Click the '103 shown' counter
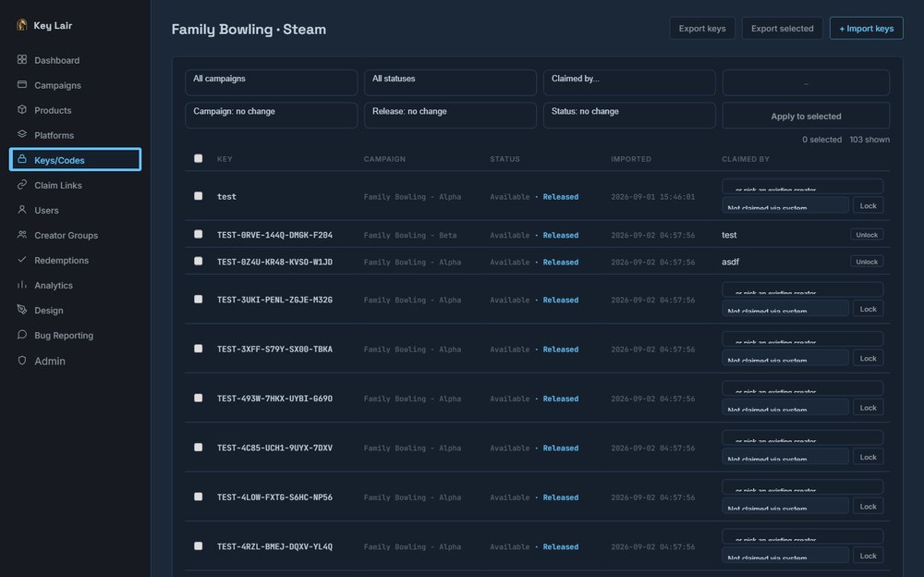924x577 pixels. tap(869, 140)
